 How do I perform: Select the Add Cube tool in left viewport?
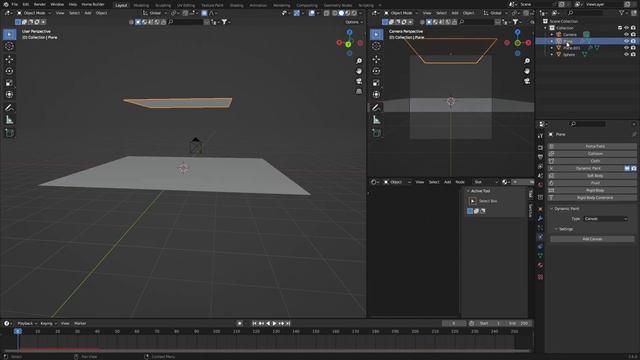click(9, 133)
